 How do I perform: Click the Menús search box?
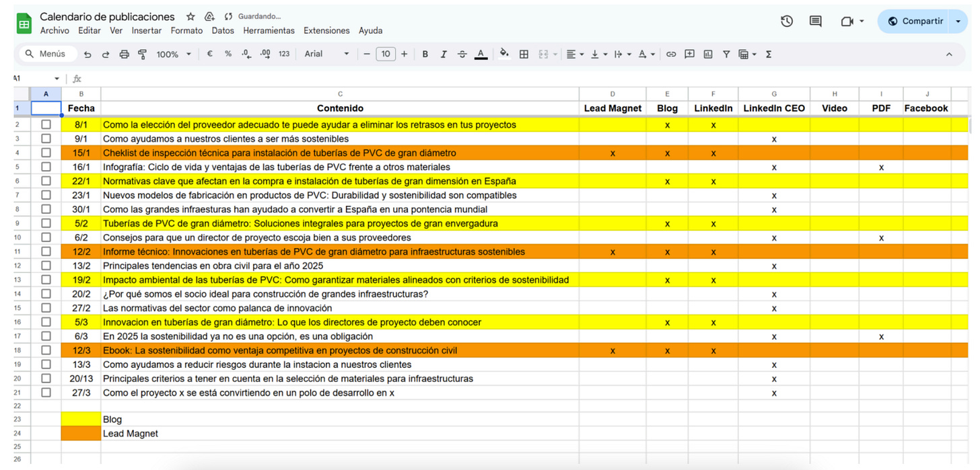click(x=47, y=54)
